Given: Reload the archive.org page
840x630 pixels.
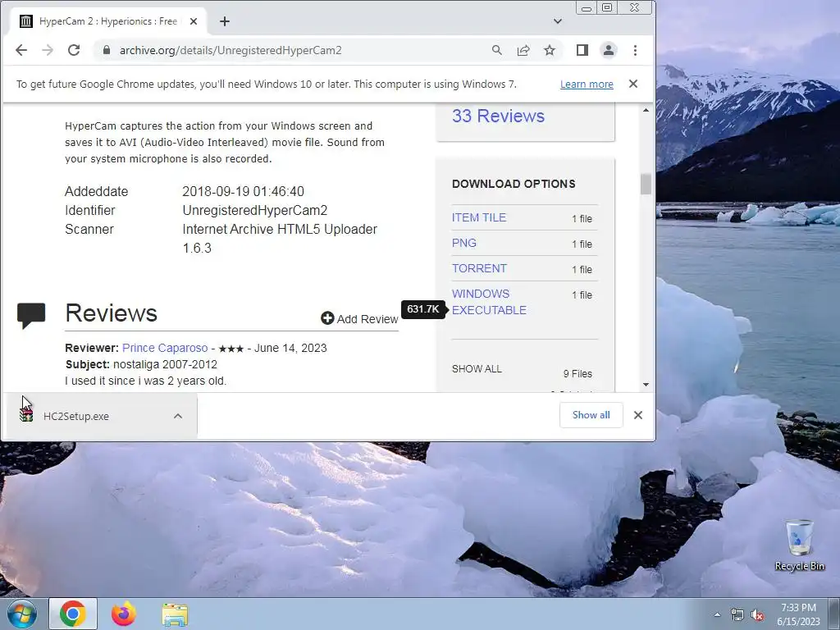Looking at the screenshot, I should point(74,50).
